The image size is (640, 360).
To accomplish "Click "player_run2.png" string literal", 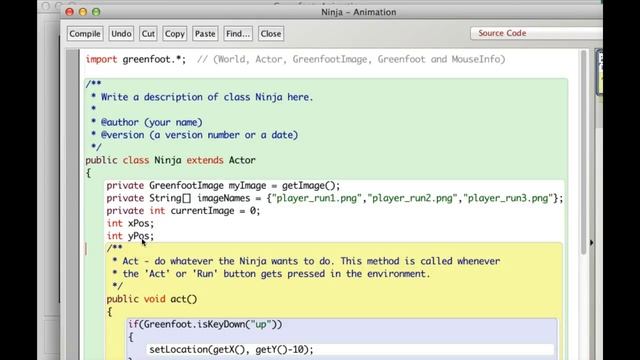I will 412,198.
